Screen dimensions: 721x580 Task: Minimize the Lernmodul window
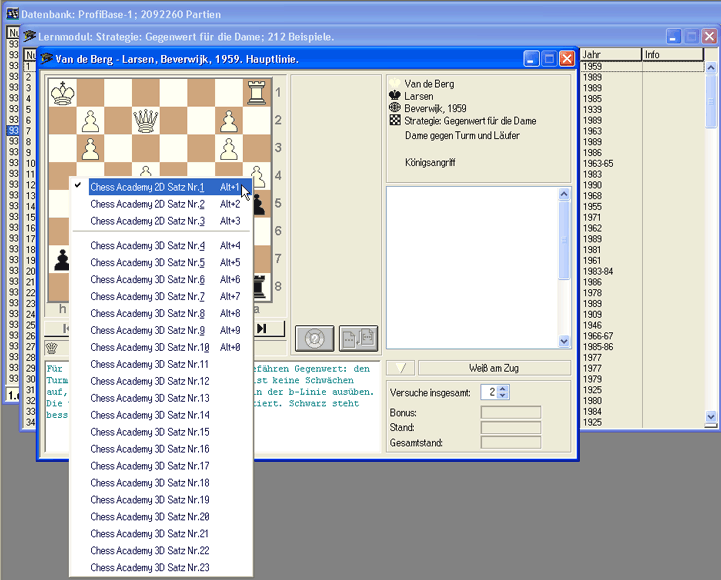tap(674, 36)
